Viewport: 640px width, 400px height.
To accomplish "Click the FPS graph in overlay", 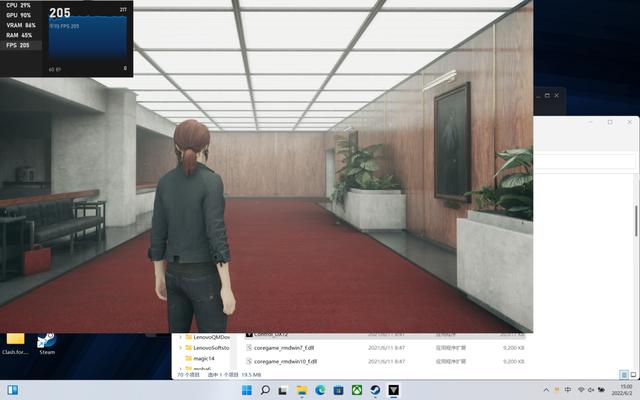I will point(88,38).
